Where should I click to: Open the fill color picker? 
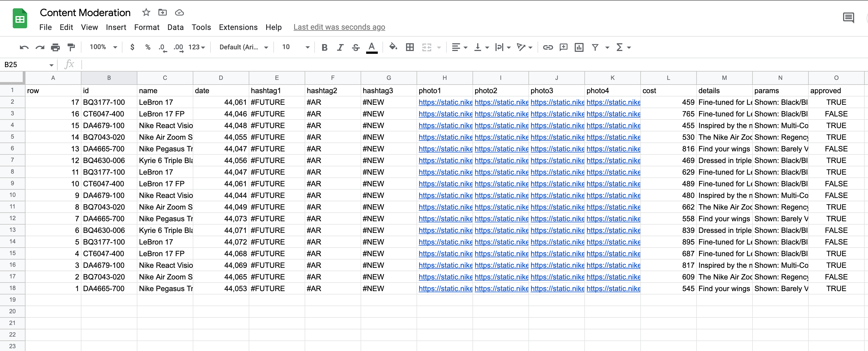click(x=393, y=47)
